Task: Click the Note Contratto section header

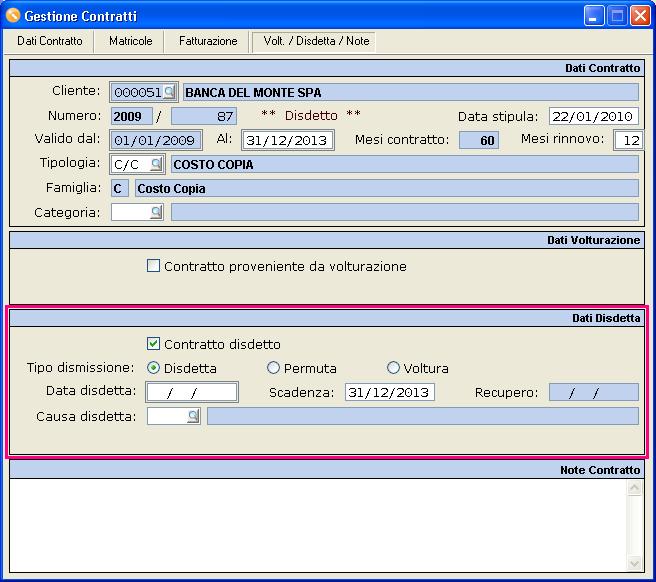Action: pos(327,470)
